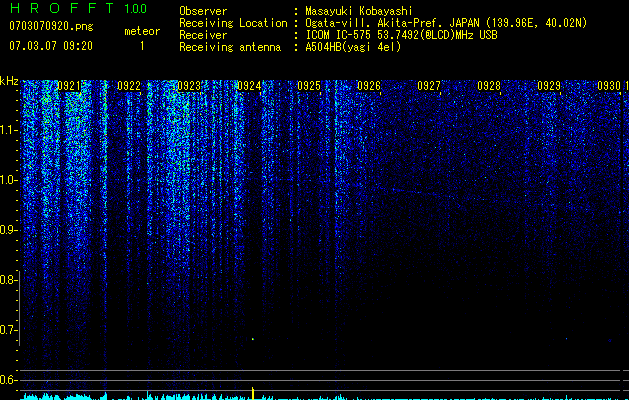Click the 0.6 kHz axis label
The image size is (629, 400).
point(9,380)
